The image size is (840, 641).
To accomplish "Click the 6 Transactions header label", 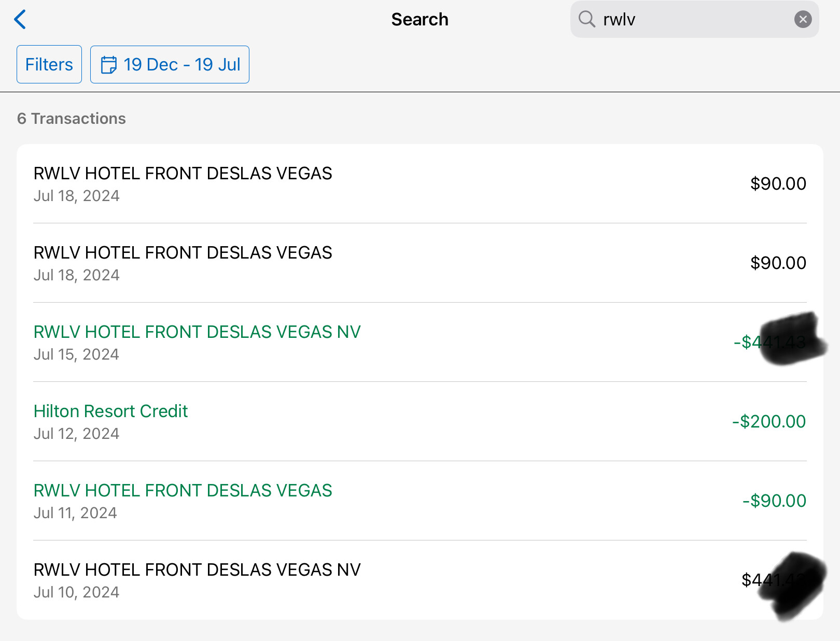I will [x=72, y=119].
